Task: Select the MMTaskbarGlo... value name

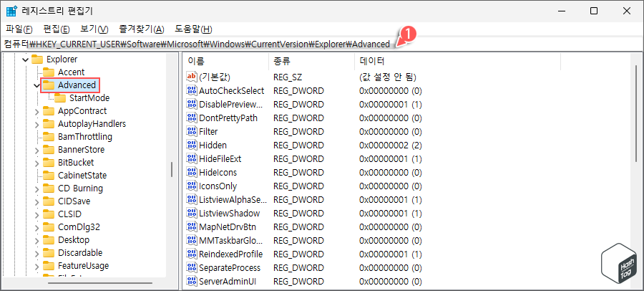Action: coord(230,240)
